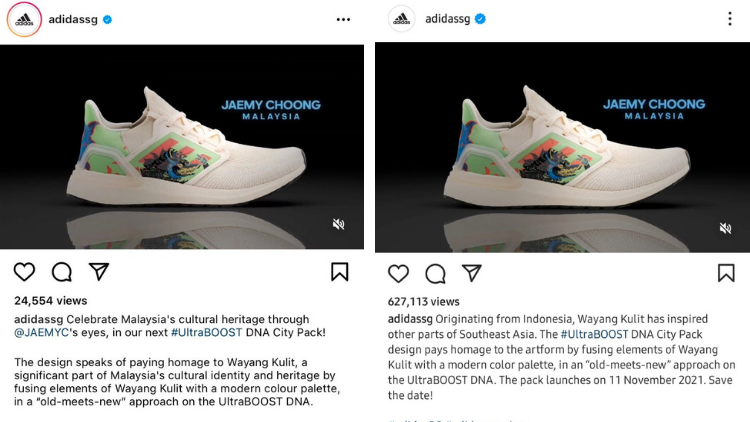Open comments on the left post

[62, 272]
